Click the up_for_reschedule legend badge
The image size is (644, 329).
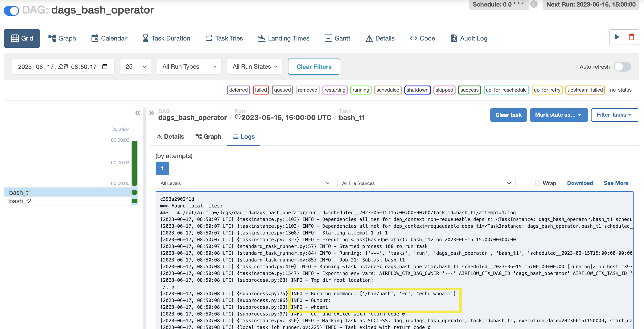coord(506,90)
